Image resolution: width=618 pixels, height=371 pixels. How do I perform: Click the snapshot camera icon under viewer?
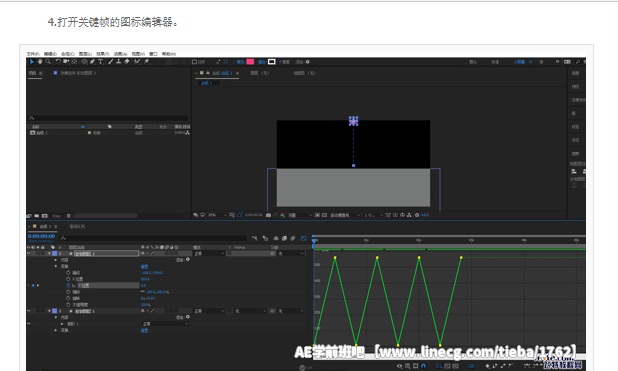[x=268, y=215]
